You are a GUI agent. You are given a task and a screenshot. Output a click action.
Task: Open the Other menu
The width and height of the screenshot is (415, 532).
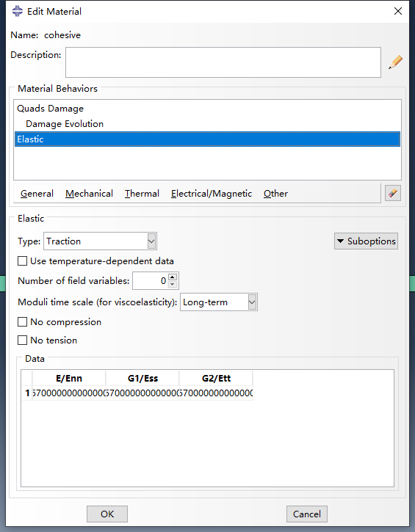[275, 194]
